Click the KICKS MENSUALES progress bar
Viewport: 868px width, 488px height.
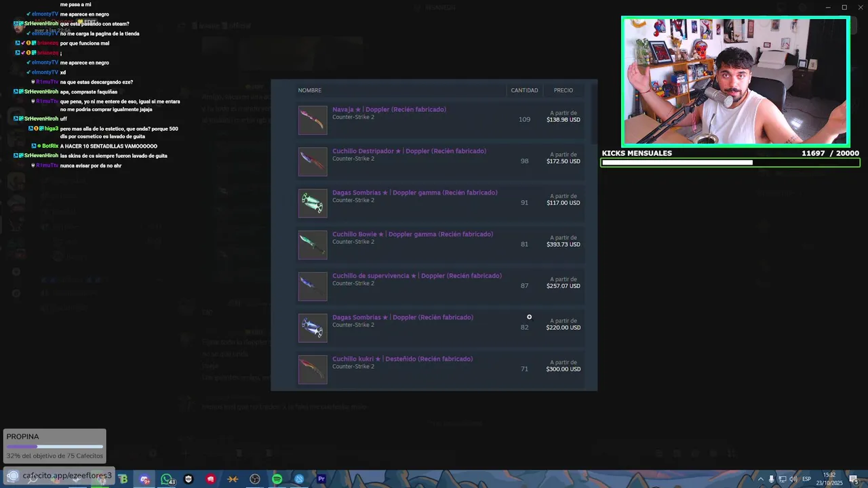pyautogui.click(x=730, y=163)
